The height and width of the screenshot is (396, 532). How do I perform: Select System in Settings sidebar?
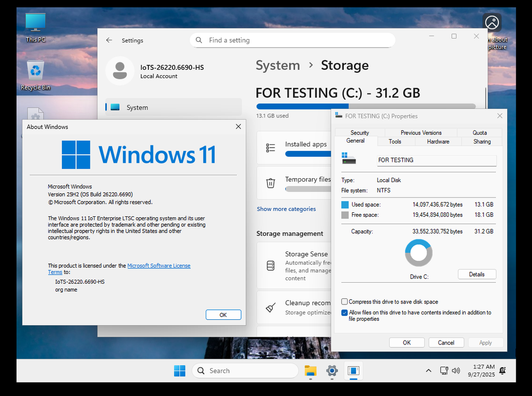click(174, 107)
